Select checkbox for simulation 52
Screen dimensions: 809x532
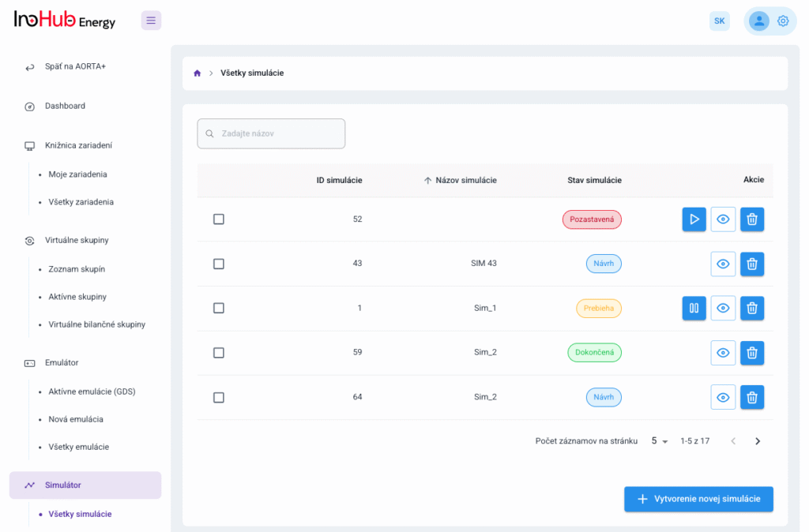click(219, 219)
